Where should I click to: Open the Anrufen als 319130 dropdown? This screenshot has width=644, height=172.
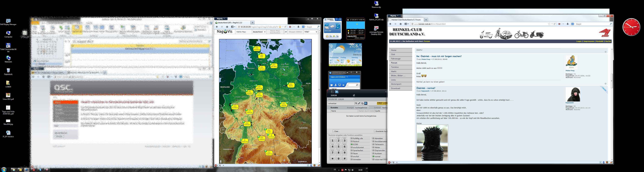point(346,99)
